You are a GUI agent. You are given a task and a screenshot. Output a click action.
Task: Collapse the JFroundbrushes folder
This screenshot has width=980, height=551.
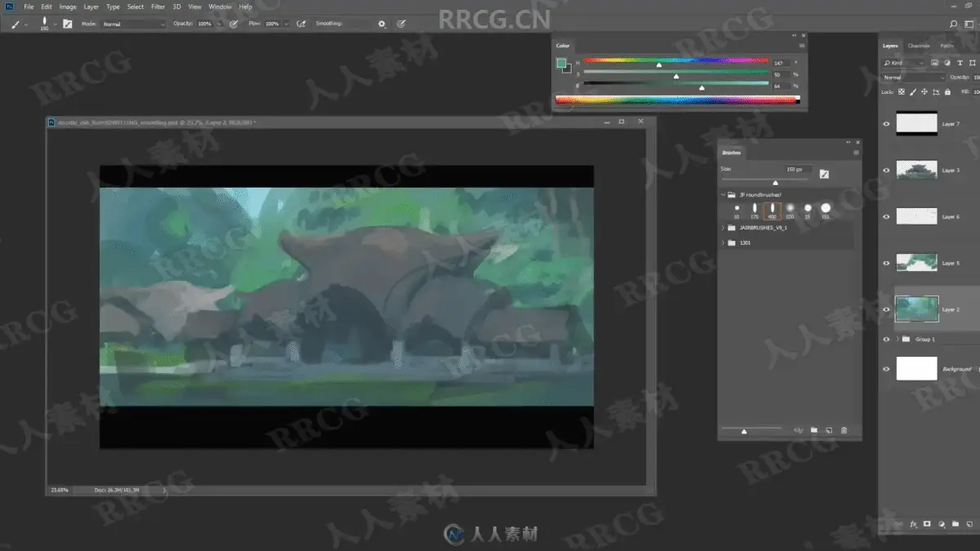point(723,195)
